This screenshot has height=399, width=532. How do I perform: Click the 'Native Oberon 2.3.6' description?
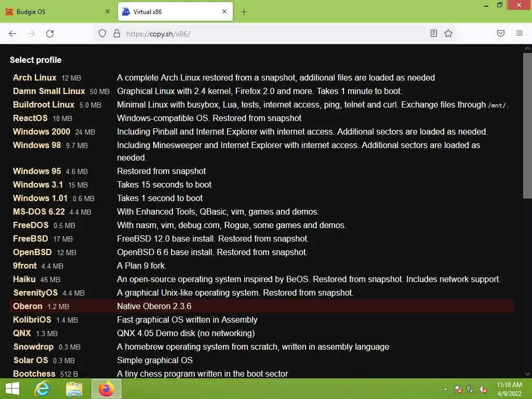[154, 307]
